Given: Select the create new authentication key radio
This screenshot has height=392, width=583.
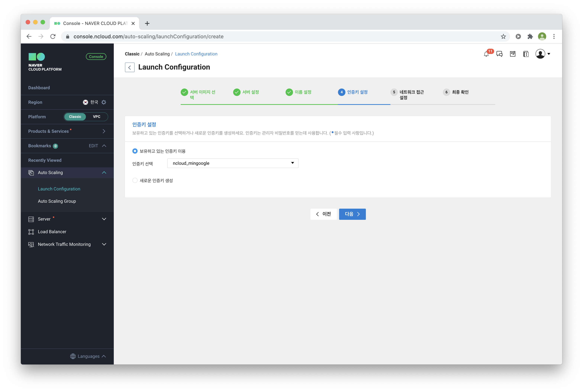Looking at the screenshot, I should (x=135, y=181).
